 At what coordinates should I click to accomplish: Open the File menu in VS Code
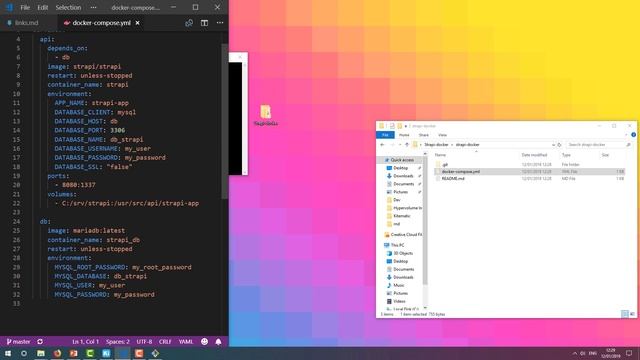point(25,7)
